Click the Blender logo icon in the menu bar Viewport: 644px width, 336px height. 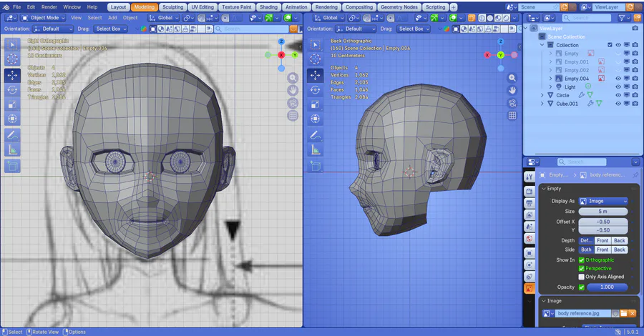click(x=6, y=7)
